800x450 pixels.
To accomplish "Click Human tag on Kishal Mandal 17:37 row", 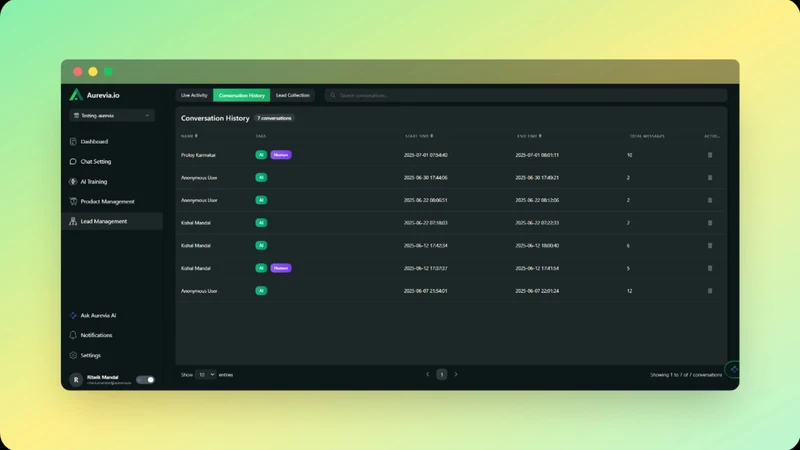I will click(x=281, y=268).
